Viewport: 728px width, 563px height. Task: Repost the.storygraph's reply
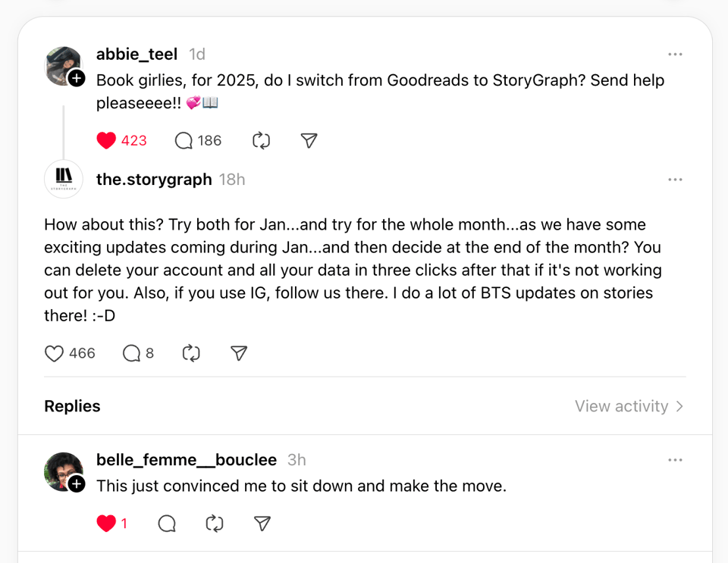coord(191,353)
